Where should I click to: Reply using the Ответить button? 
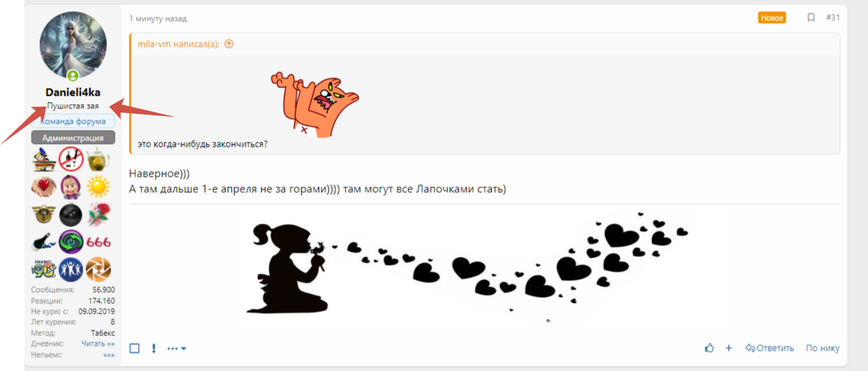[x=769, y=348]
